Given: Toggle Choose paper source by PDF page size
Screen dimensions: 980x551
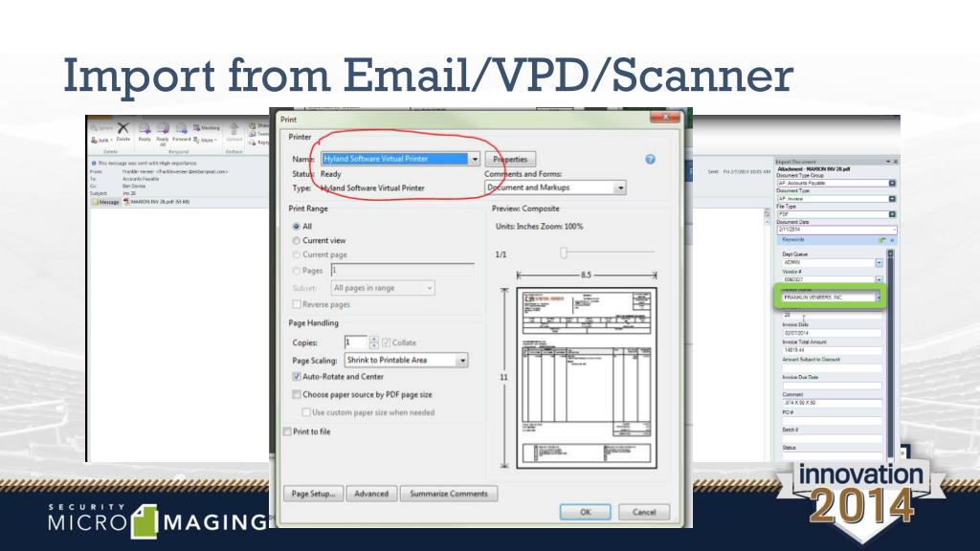Looking at the screenshot, I should 297,395.
